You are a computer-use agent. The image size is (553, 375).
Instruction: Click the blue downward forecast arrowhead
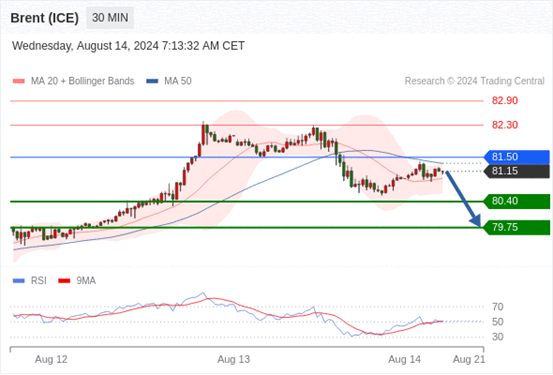point(476,221)
